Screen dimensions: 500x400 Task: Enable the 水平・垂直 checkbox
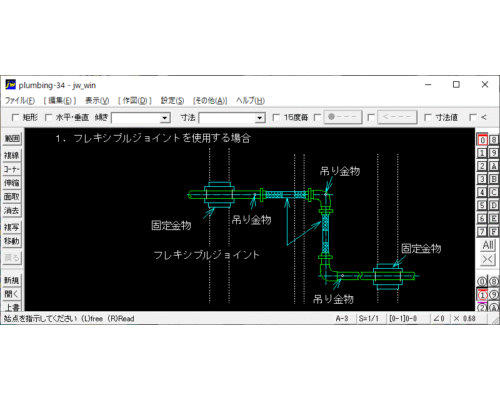[49, 118]
